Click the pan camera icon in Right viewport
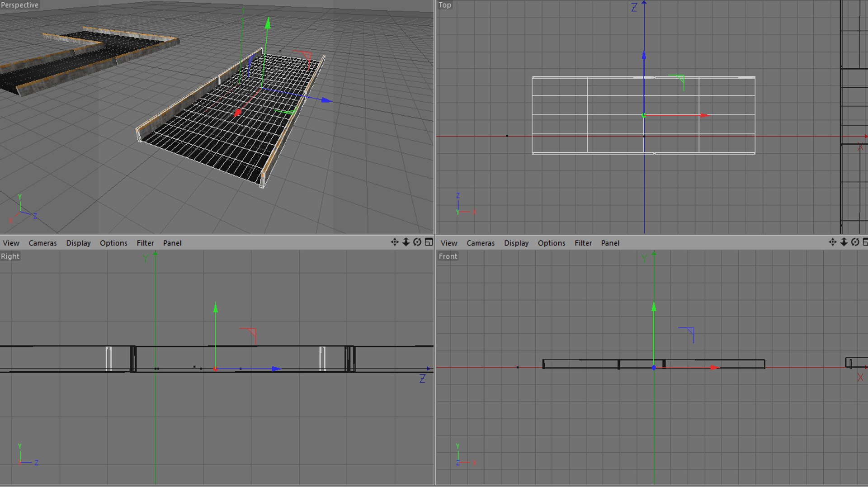Screen dimensions: 868x487 click(x=395, y=242)
